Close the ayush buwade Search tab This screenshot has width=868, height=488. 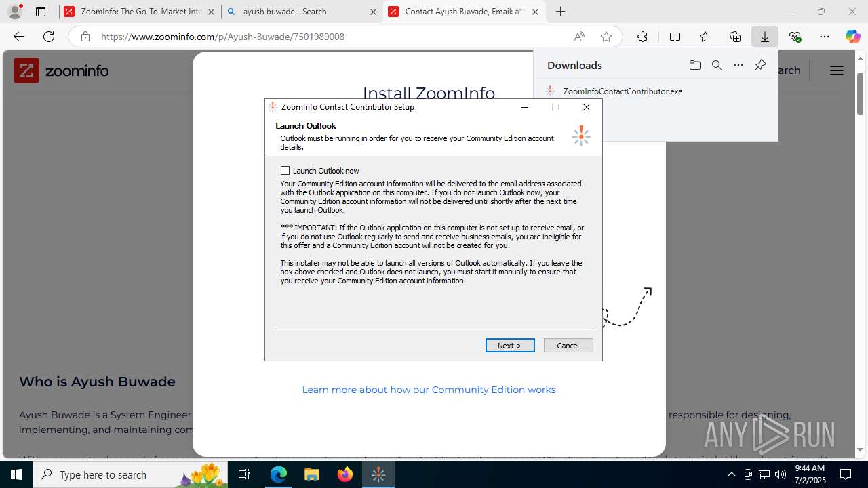[373, 12]
